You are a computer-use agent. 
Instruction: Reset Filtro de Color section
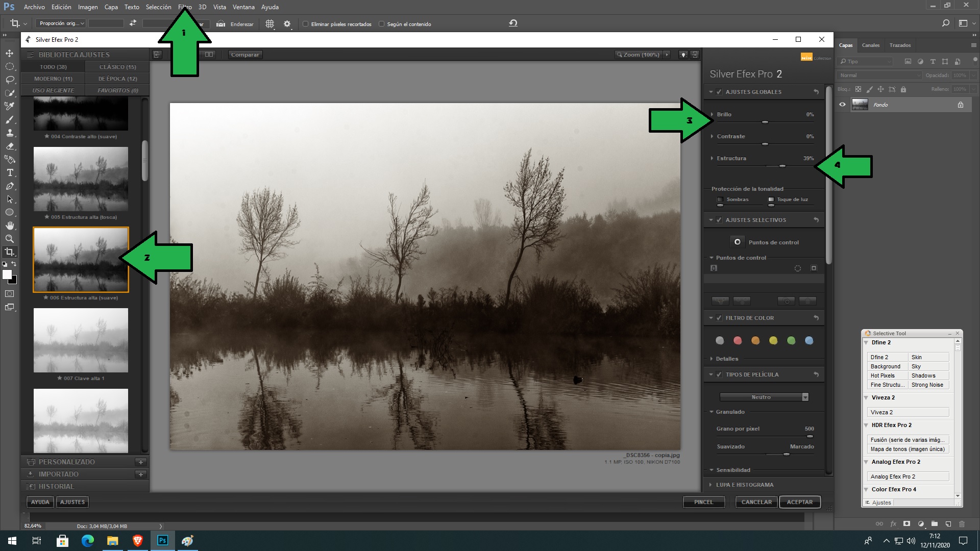click(816, 318)
